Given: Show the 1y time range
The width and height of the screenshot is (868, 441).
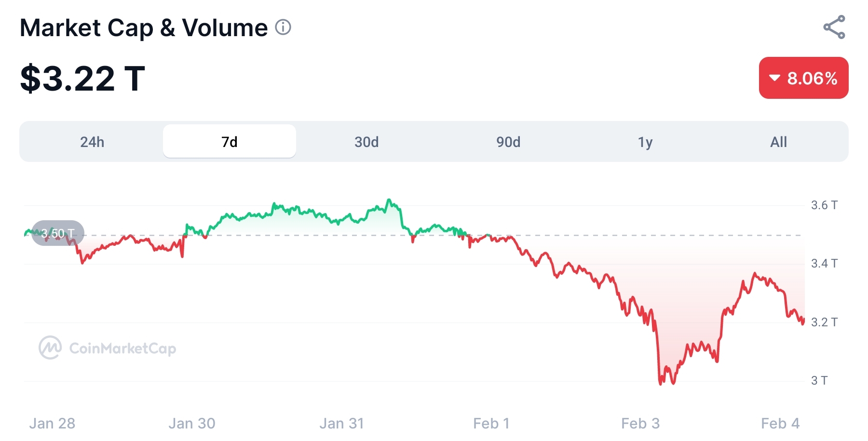Looking at the screenshot, I should tap(645, 142).
